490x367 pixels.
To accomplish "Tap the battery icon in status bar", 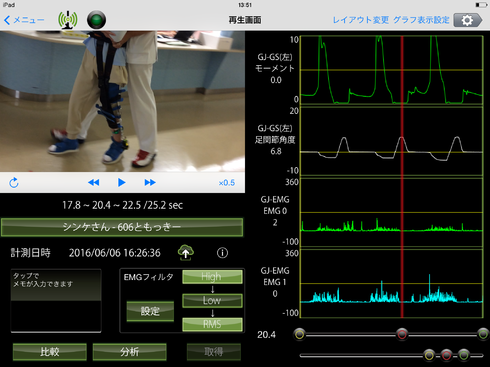I will coord(481,5).
